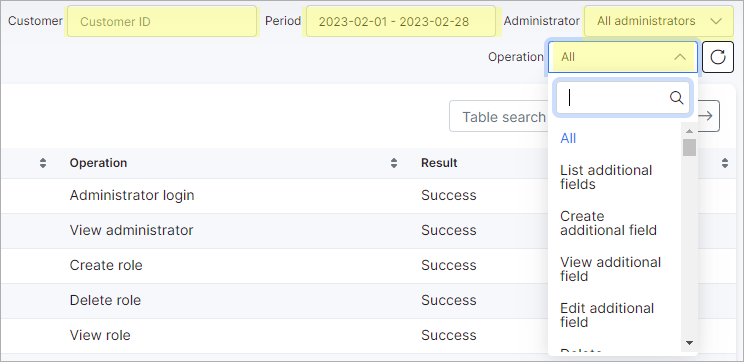Click the dropdown list scrollbar thumb
The image size is (744, 362).
coord(689,148)
